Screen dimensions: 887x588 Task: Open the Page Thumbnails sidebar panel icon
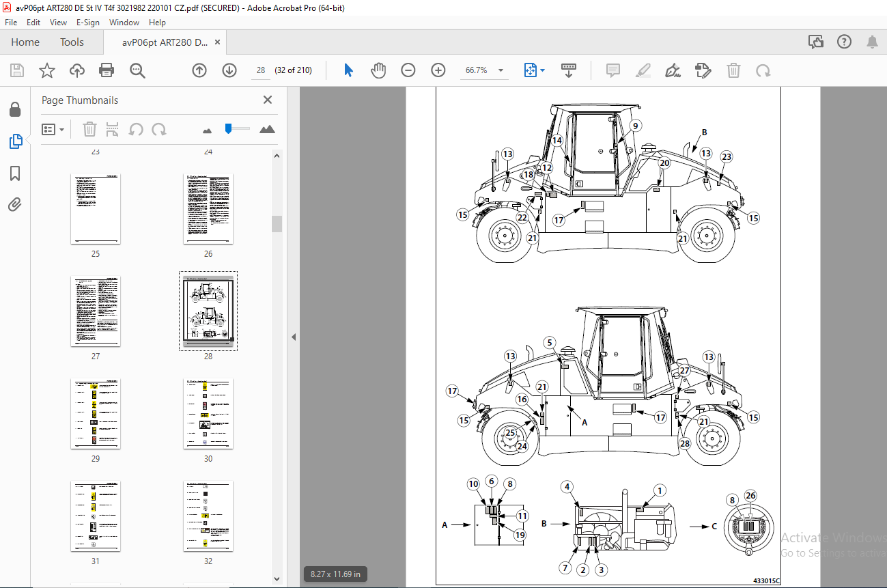point(15,141)
